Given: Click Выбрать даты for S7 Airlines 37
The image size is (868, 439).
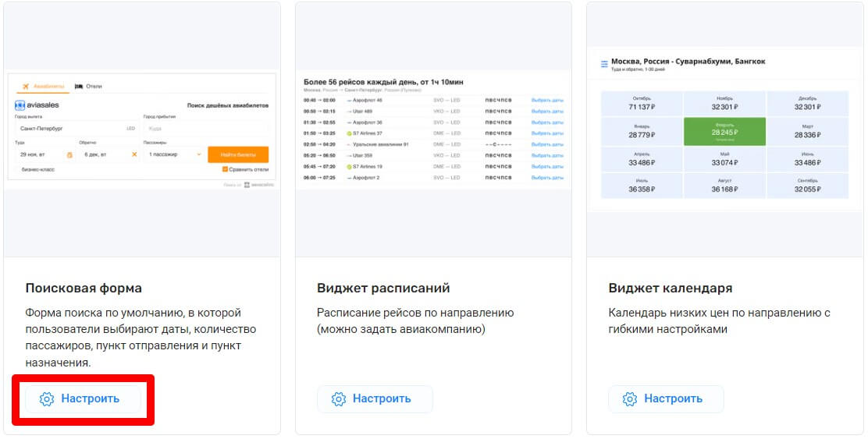Looking at the screenshot, I should coord(547,134).
